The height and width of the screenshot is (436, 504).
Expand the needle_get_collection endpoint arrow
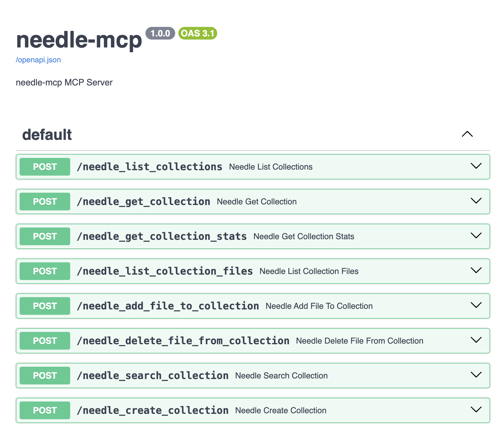(476, 201)
